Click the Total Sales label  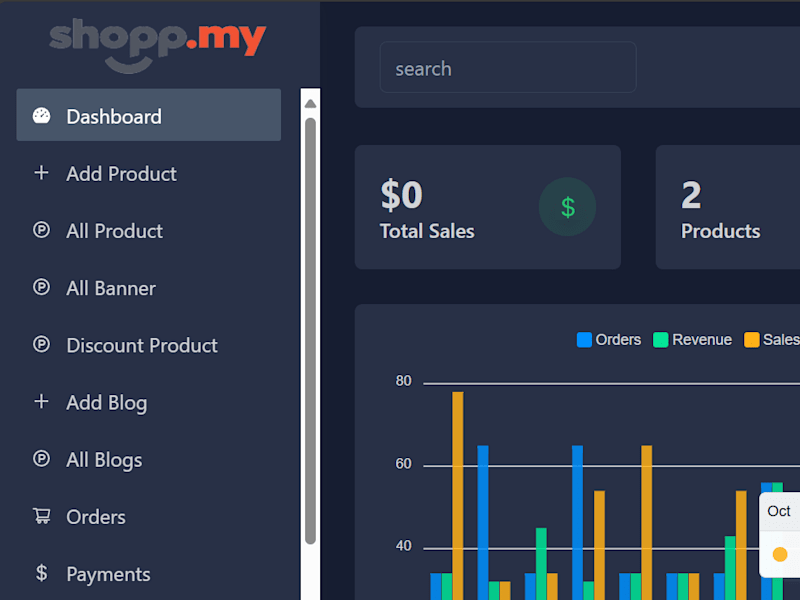(427, 231)
